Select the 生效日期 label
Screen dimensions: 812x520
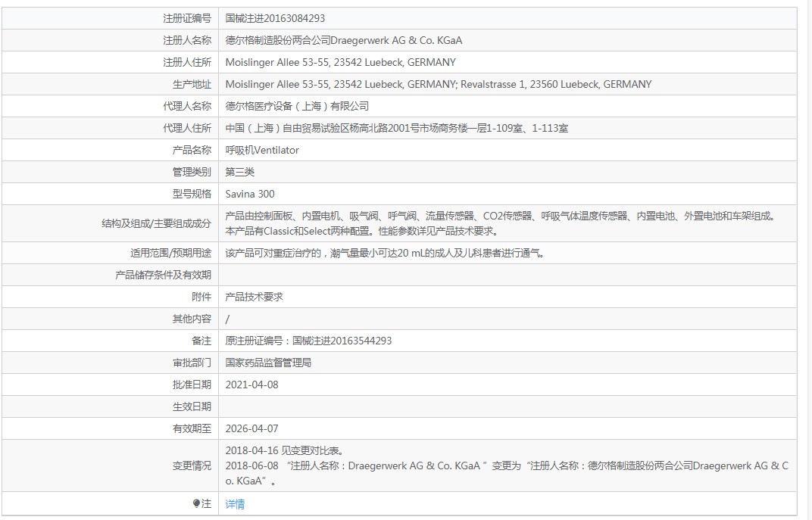point(192,406)
